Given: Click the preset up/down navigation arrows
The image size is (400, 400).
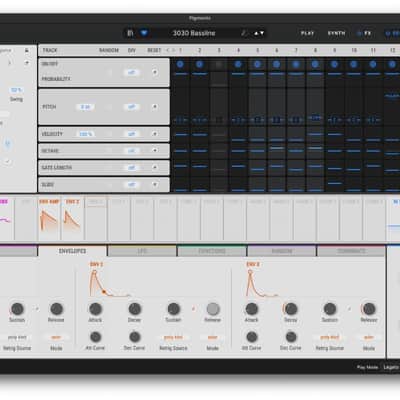Looking at the screenshot, I should click(x=259, y=33).
